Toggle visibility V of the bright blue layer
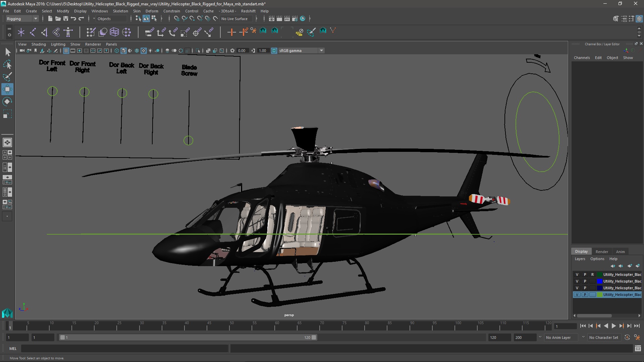The width and height of the screenshot is (644, 362). coord(577,281)
